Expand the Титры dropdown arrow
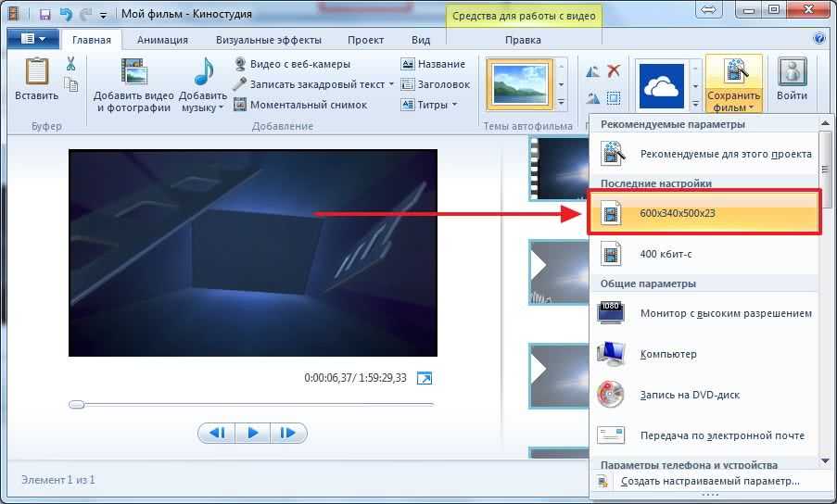 pyautogui.click(x=454, y=105)
